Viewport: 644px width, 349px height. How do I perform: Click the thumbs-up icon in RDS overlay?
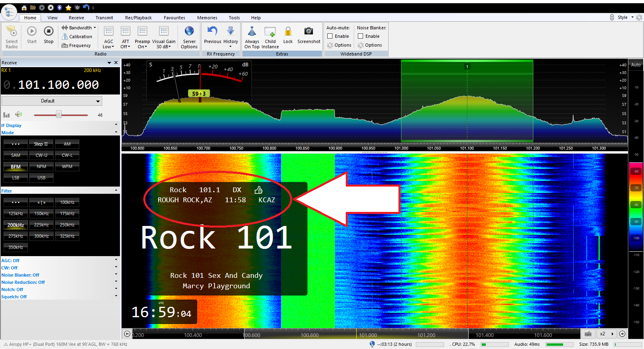pyautogui.click(x=258, y=190)
